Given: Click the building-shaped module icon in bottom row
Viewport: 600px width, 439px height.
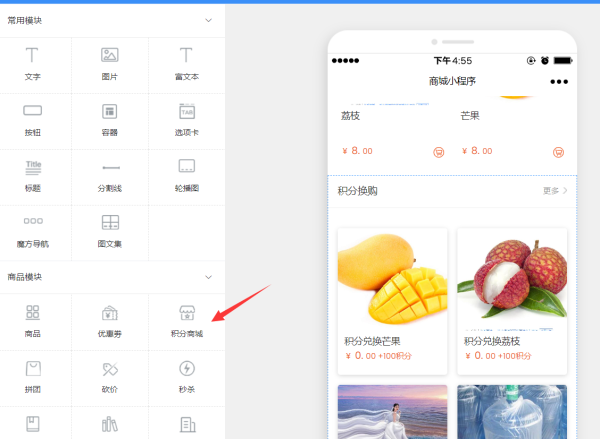Looking at the screenshot, I should 187,424.
